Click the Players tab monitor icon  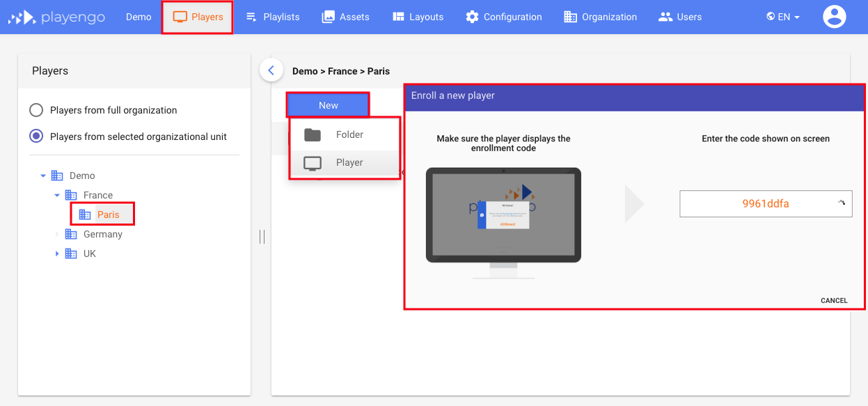pyautogui.click(x=180, y=17)
